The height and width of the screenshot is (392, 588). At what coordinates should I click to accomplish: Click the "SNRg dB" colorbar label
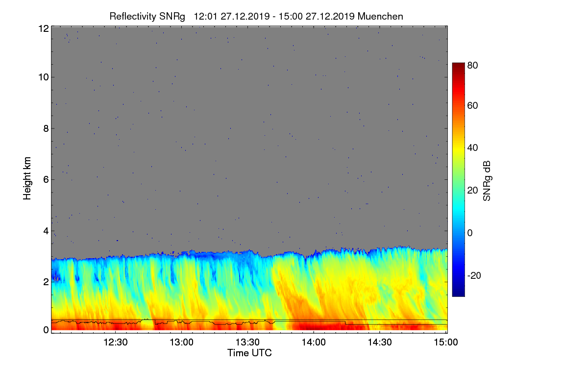click(487, 181)
